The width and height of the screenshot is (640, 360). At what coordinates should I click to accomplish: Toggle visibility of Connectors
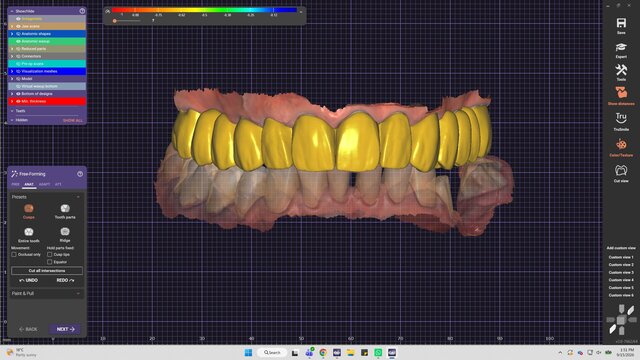point(18,56)
